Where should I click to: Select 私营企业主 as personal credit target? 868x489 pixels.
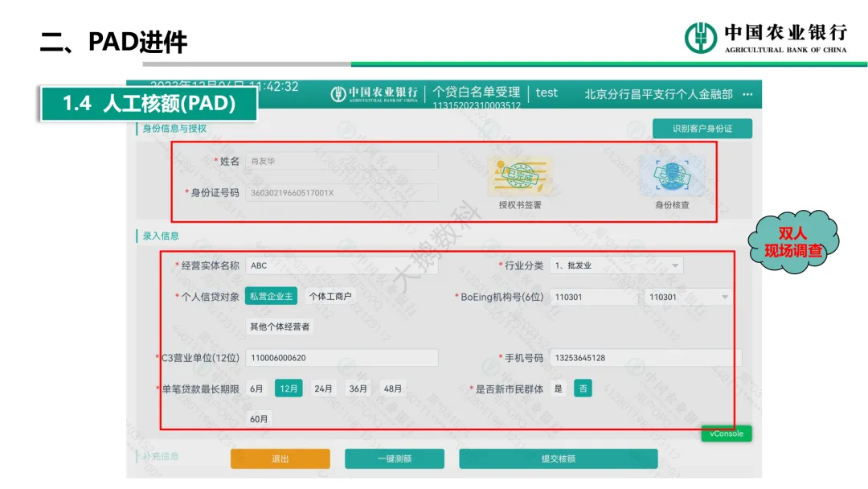pos(271,296)
